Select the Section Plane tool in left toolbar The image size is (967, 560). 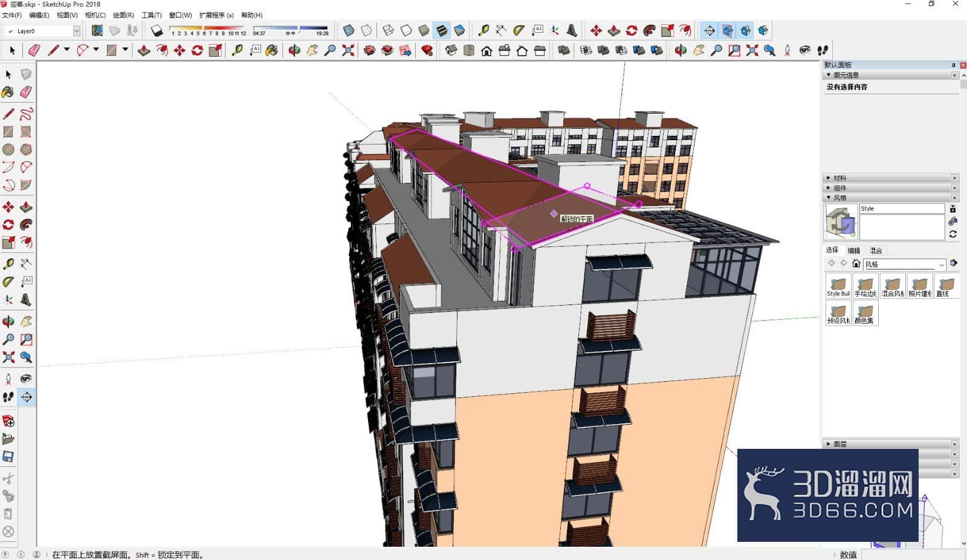click(x=26, y=397)
